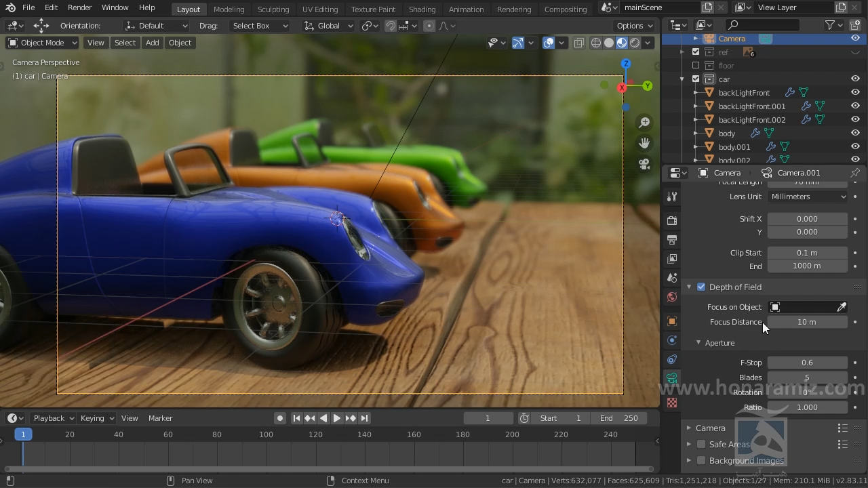Viewport: 868px width, 488px height.
Task: Toggle snapping with the magnet icon
Action: click(391, 26)
